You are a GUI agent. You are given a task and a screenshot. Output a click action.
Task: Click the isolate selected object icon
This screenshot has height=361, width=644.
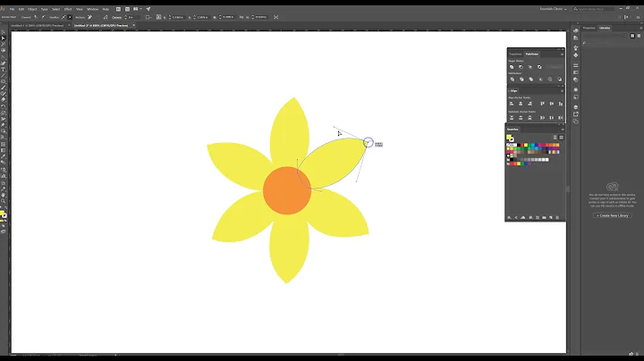[x=276, y=17]
